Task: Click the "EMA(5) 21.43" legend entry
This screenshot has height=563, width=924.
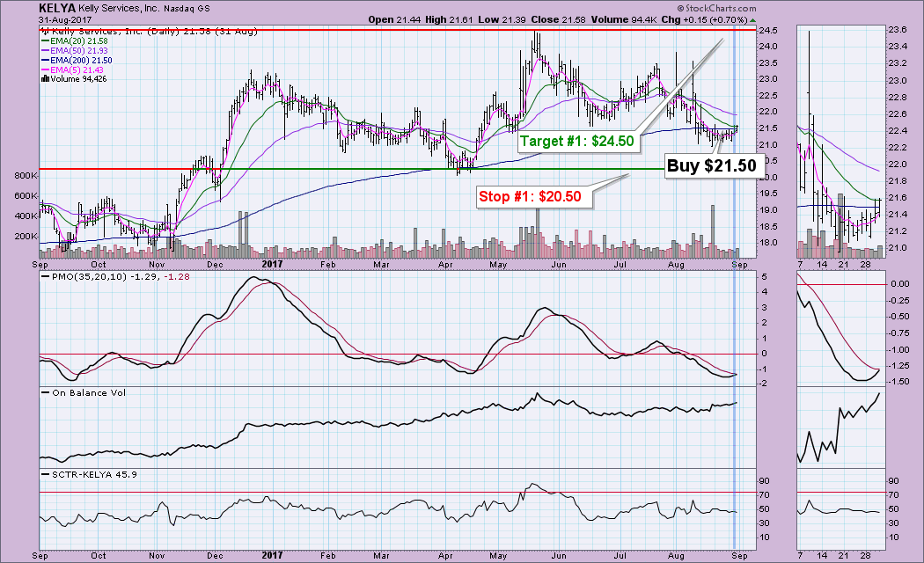Action: (77, 69)
